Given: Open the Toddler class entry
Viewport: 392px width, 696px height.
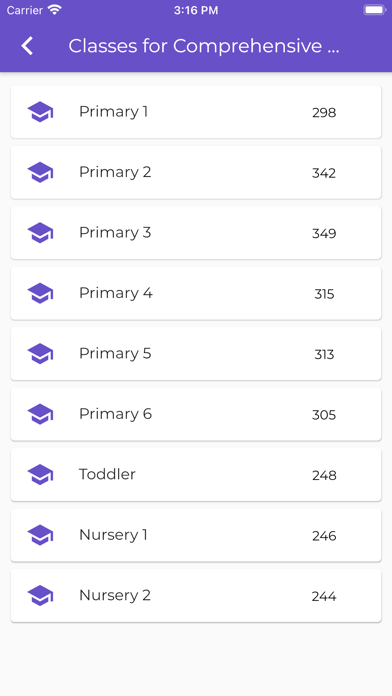Looking at the screenshot, I should click(196, 475).
